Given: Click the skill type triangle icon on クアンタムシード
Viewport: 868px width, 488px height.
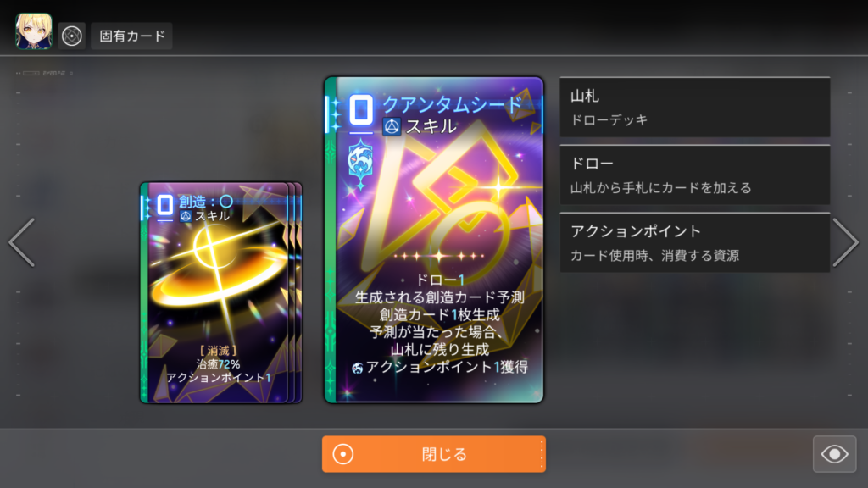Looking at the screenshot, I should (392, 127).
